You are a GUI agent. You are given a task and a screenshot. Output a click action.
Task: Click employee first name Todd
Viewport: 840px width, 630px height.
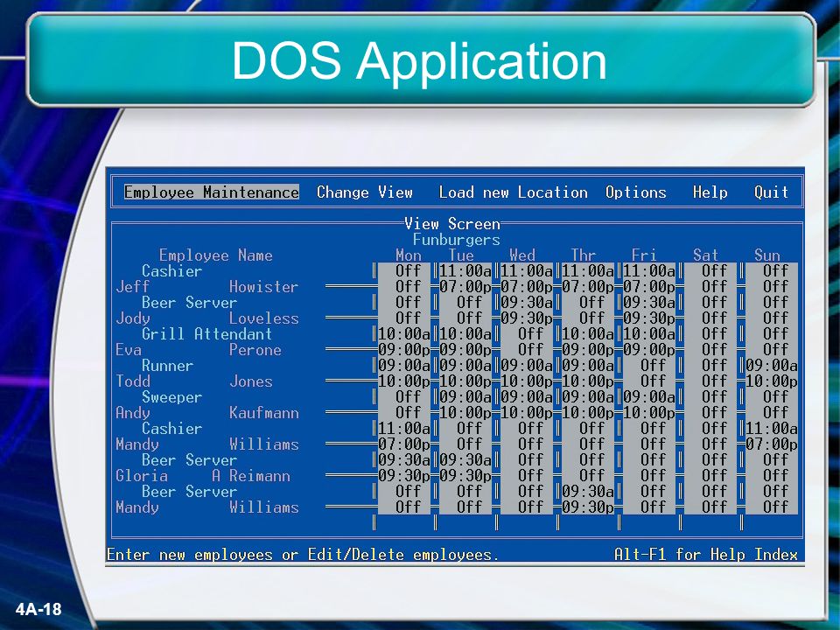pyautogui.click(x=133, y=381)
